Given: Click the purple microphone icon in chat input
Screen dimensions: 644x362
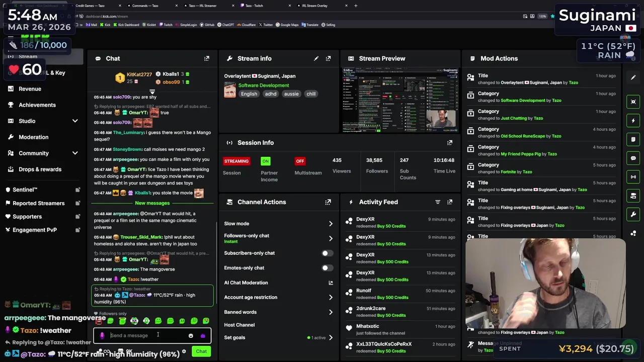Looking at the screenshot, I should pos(102,336).
